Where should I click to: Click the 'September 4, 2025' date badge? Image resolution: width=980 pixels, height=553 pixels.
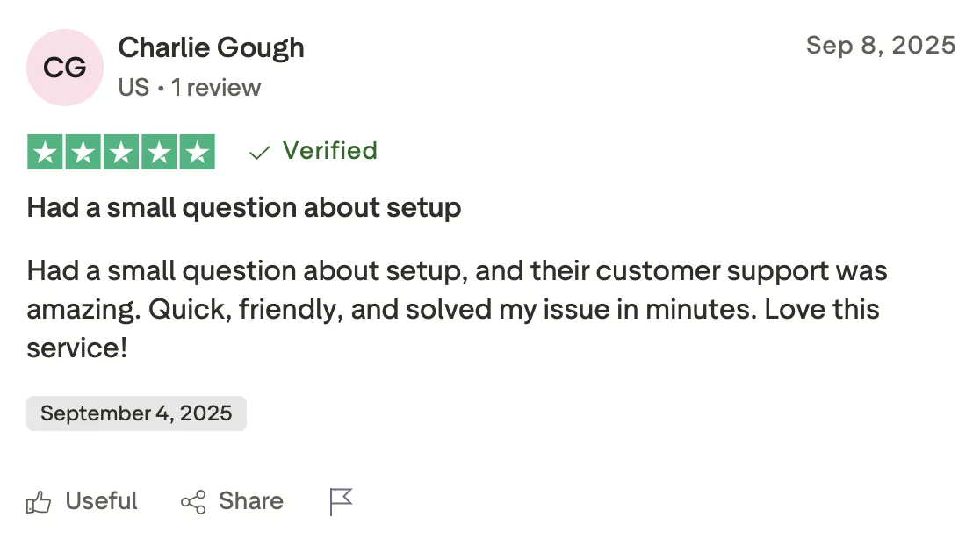[x=136, y=413]
